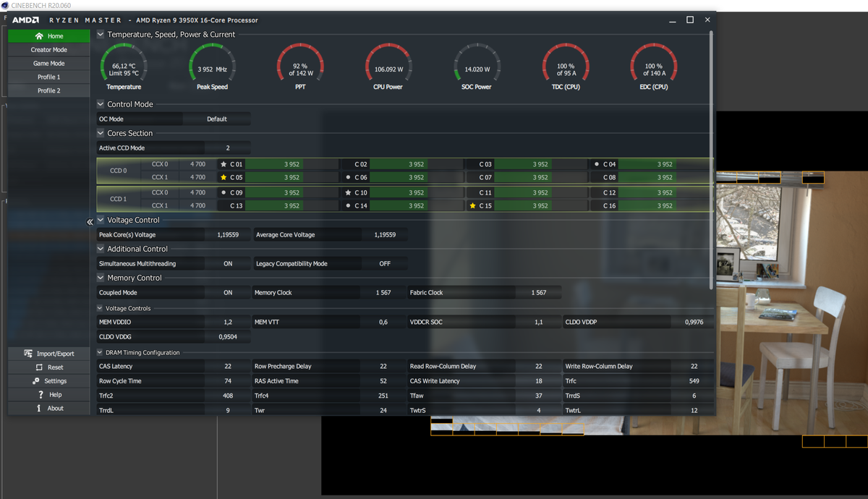The width and height of the screenshot is (868, 499).
Task: Click the CCD 0 CCX 0 row label
Action: [160, 164]
